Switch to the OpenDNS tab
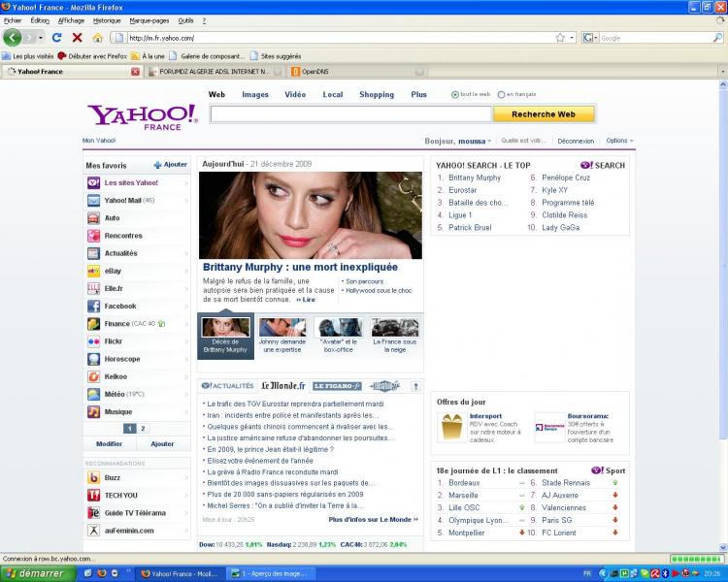The height and width of the screenshot is (582, 728). click(x=357, y=72)
